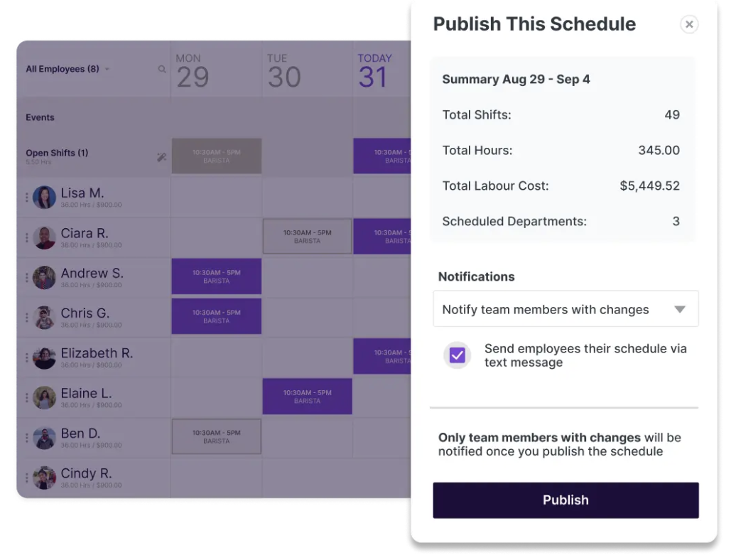Image resolution: width=736 pixels, height=560 pixels.
Task: Click Ciara R.'s profile avatar
Action: (44, 237)
